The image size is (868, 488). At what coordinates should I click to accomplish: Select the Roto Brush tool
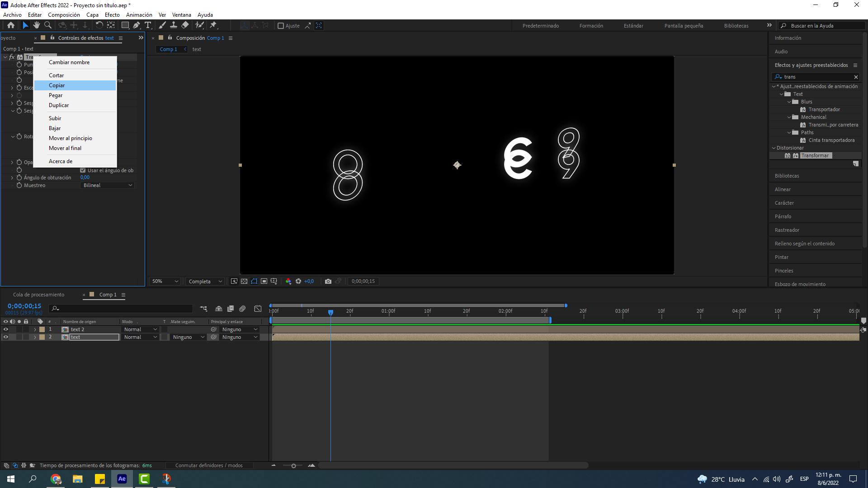(199, 25)
